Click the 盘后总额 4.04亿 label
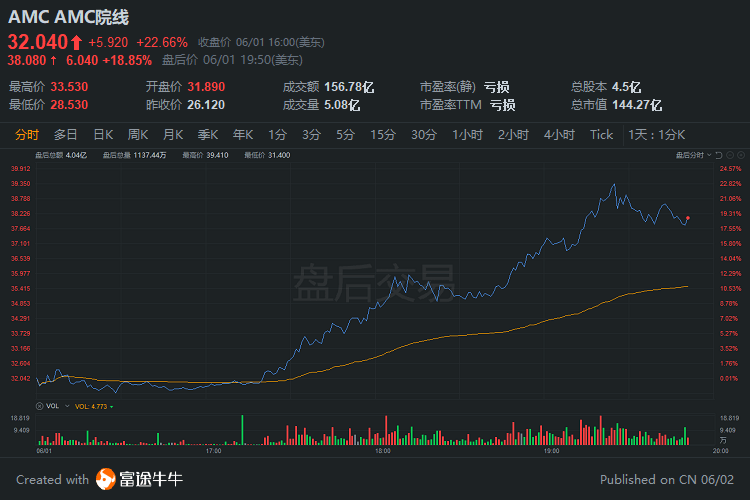The height and width of the screenshot is (500, 750). pyautogui.click(x=61, y=155)
